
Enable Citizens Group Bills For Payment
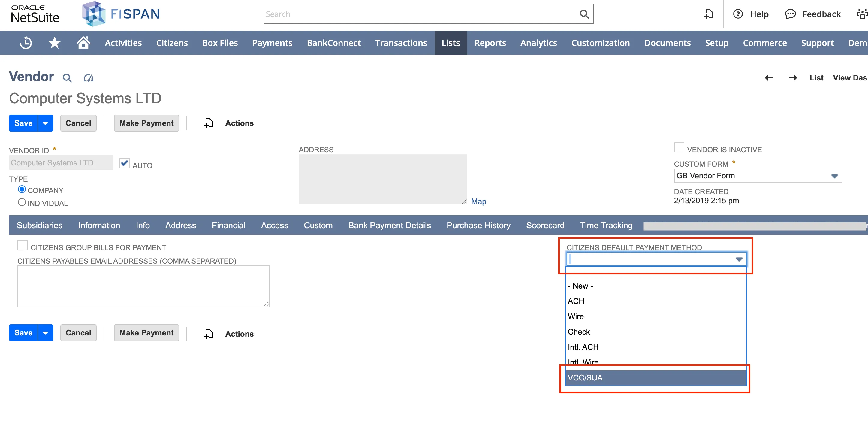(23, 245)
